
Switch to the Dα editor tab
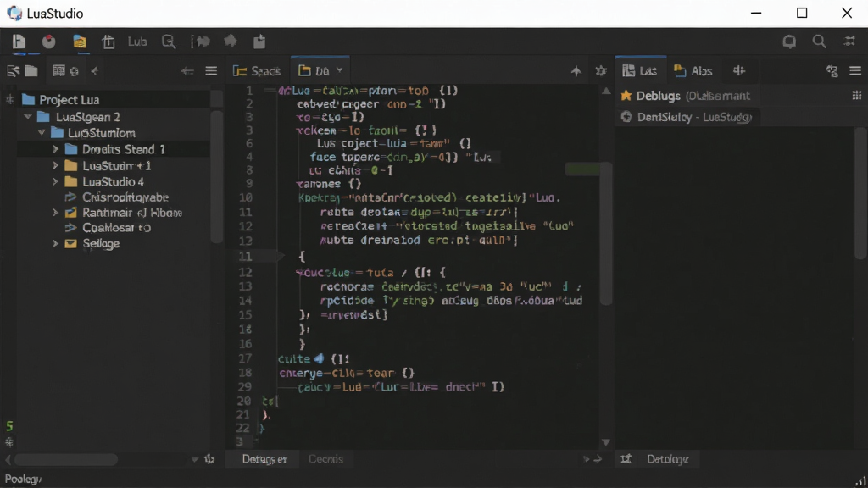coord(320,70)
